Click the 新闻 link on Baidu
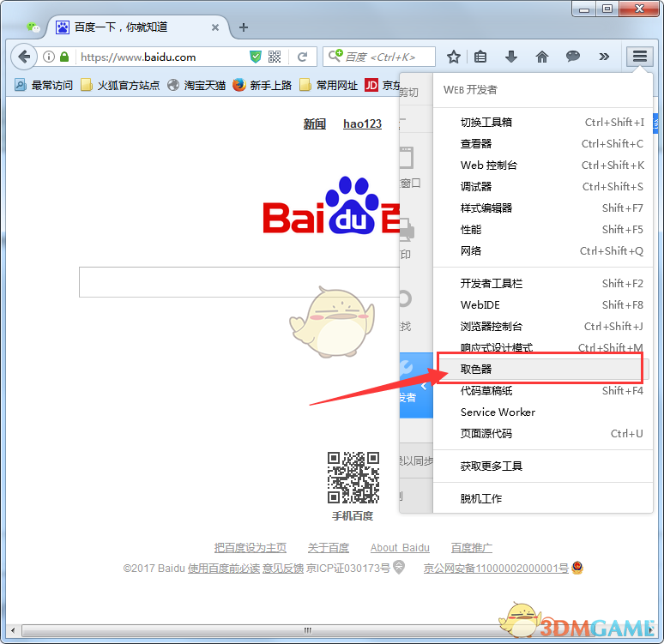This screenshot has height=644, width=664. coord(315,123)
